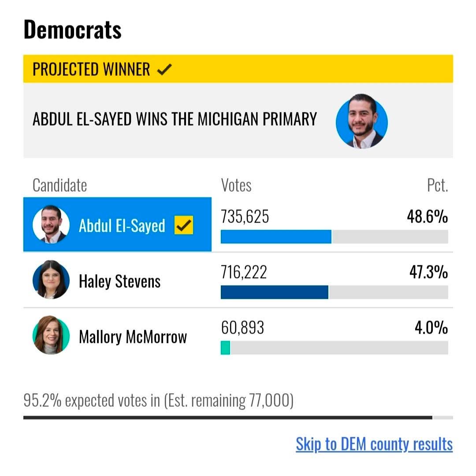Click the projected winner banner checkmark icon
This screenshot has width=476, height=476.
(164, 70)
